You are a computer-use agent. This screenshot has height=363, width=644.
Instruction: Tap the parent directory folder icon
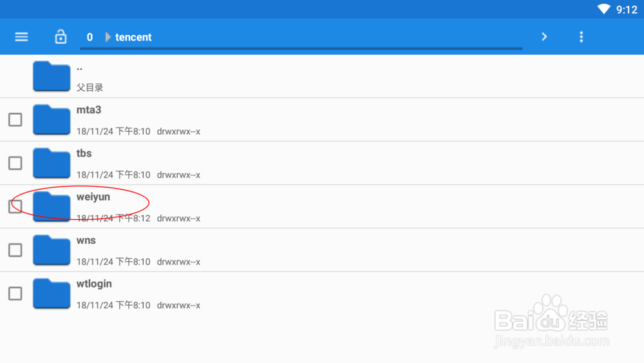(x=52, y=77)
